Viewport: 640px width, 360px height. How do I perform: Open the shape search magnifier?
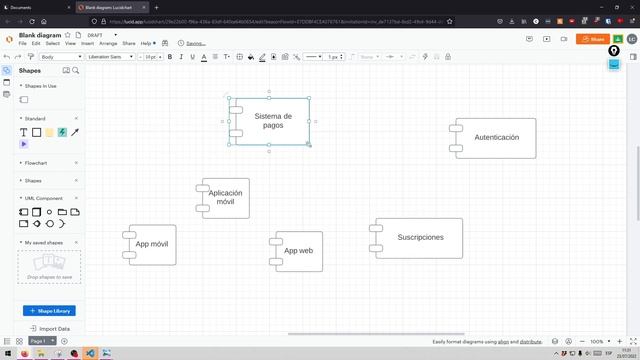coord(76,71)
